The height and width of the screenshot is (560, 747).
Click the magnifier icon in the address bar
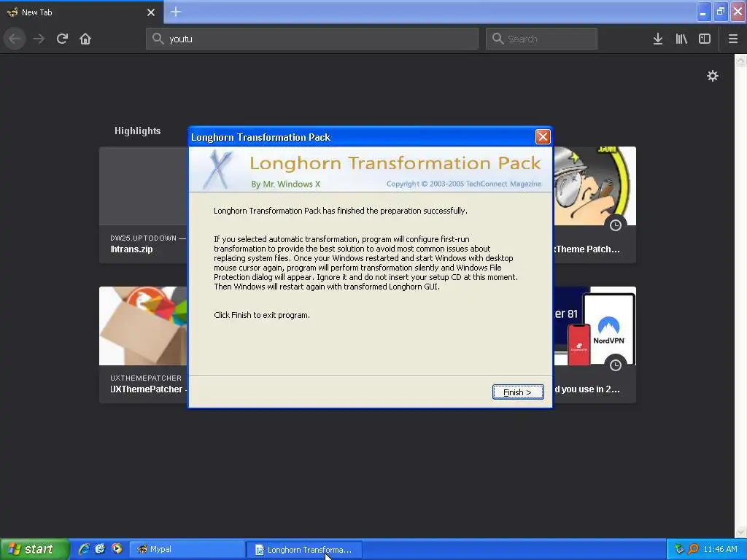click(158, 39)
